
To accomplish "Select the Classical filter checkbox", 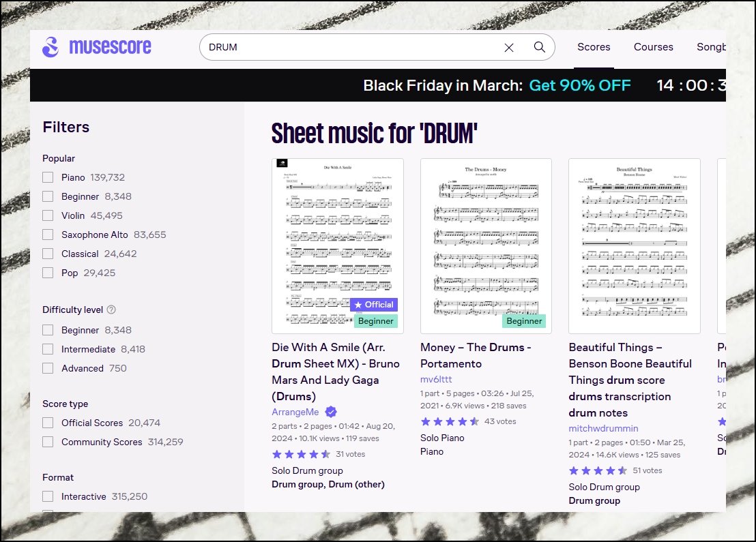I will pyautogui.click(x=48, y=254).
